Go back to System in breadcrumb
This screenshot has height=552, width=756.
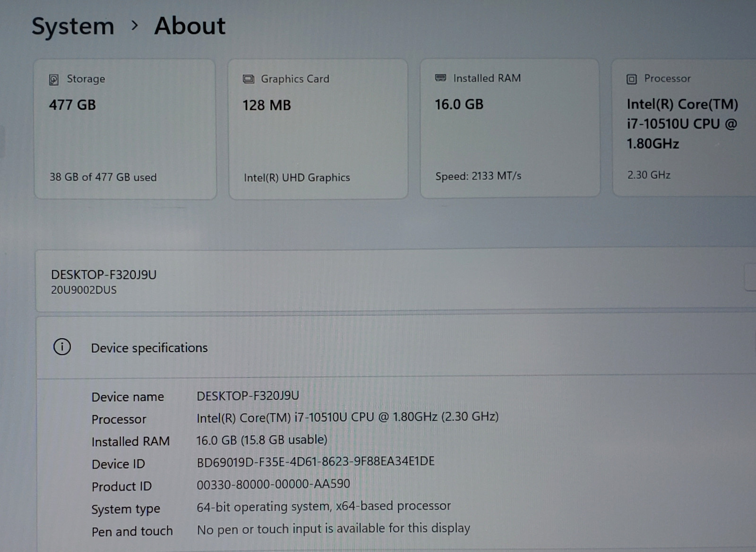pyautogui.click(x=73, y=26)
